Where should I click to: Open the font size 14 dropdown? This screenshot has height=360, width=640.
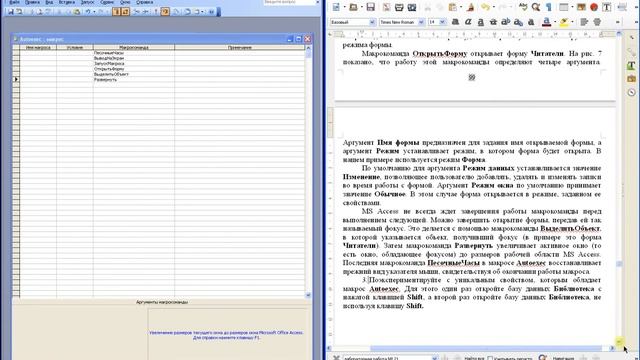pyautogui.click(x=442, y=22)
